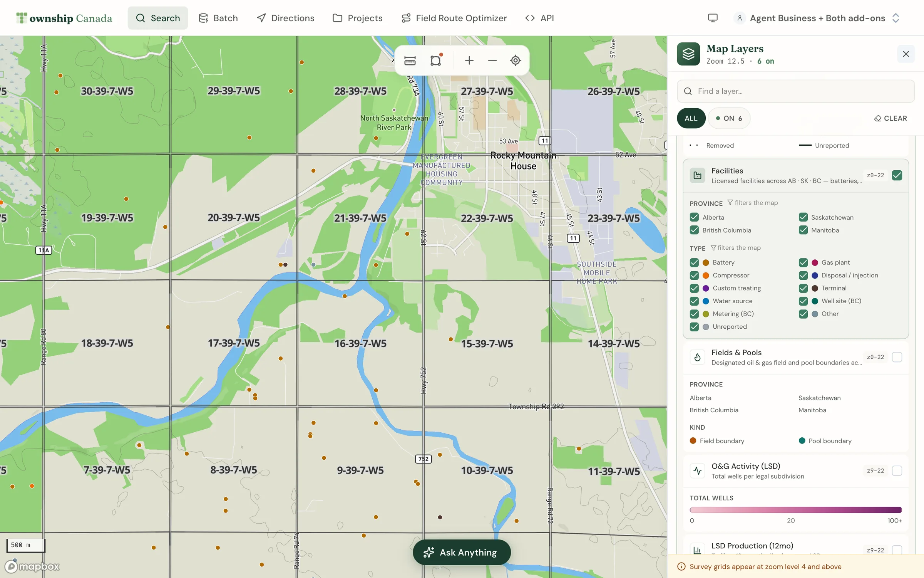This screenshot has height=578, width=924.
Task: Click the Mapbox logo
Action: (x=32, y=566)
